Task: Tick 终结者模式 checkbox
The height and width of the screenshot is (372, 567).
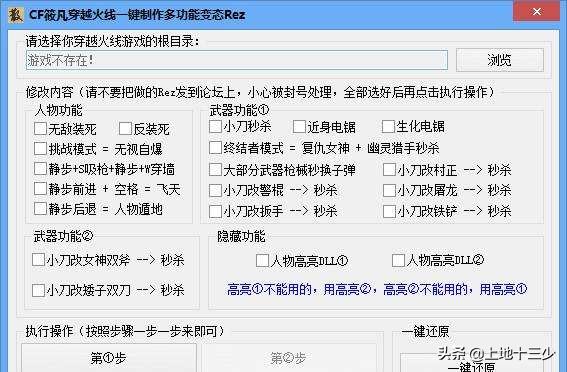Action: coord(216,147)
